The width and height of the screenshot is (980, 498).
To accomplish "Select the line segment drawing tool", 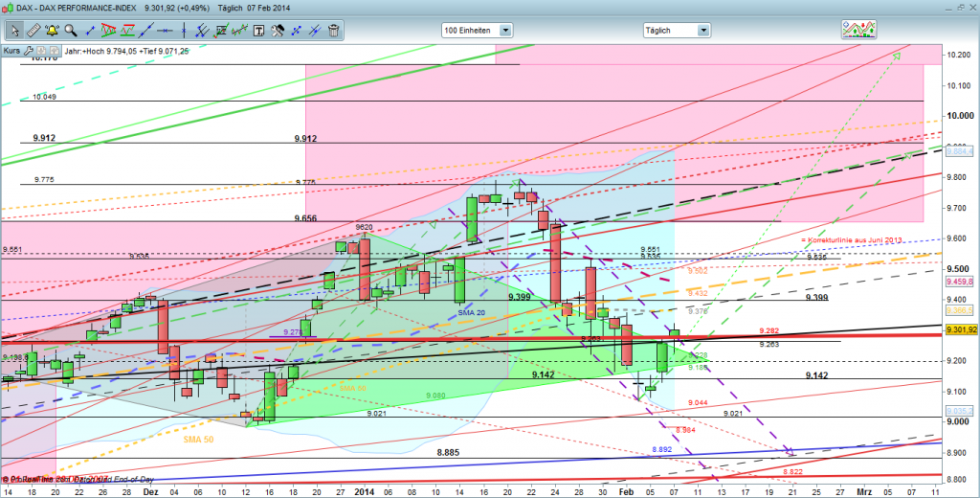I will click(x=90, y=30).
